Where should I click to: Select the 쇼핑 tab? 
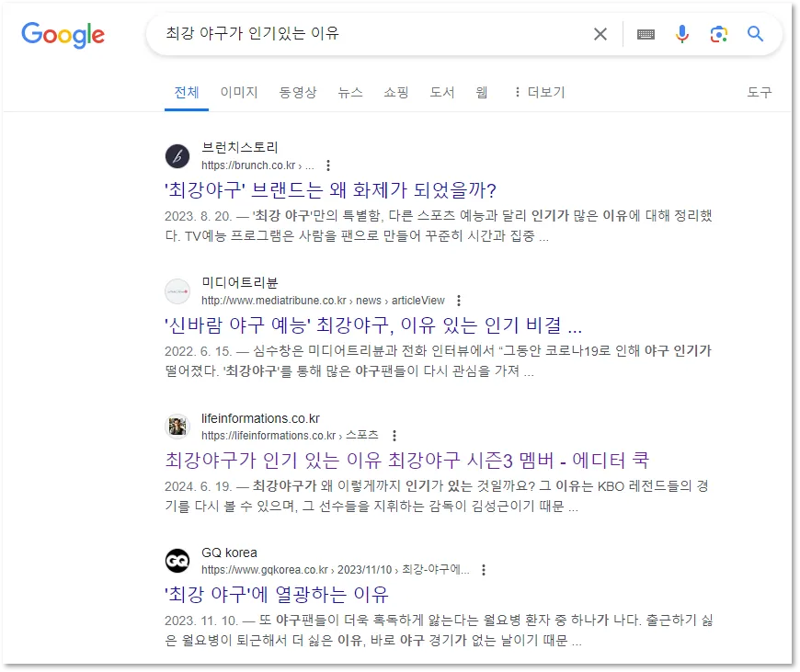(395, 92)
